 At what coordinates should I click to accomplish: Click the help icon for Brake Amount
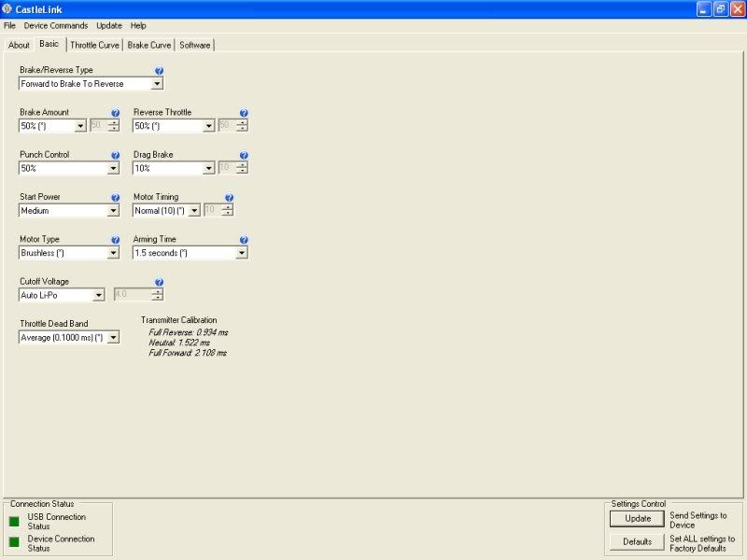coord(116,113)
